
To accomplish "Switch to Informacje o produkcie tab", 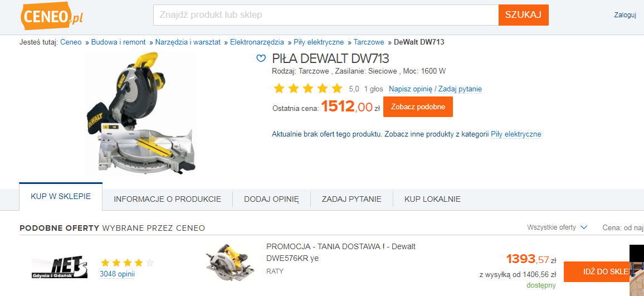I will [168, 199].
